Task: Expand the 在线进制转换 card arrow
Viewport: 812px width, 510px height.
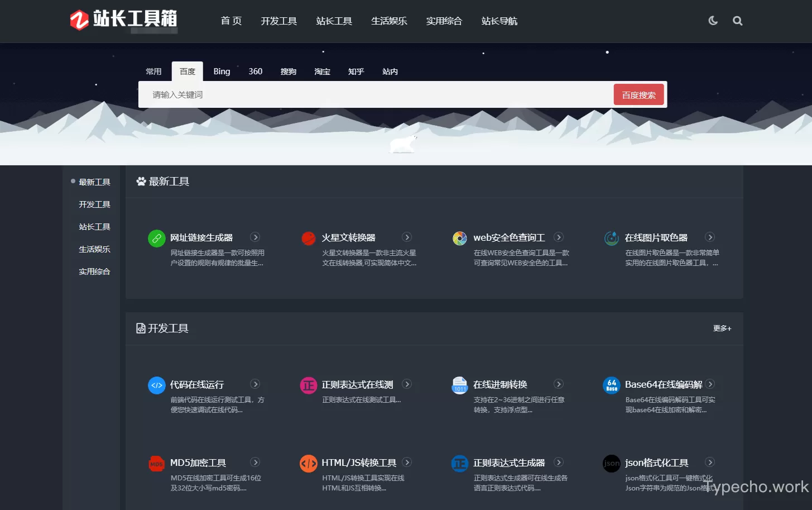Action: [x=559, y=384]
